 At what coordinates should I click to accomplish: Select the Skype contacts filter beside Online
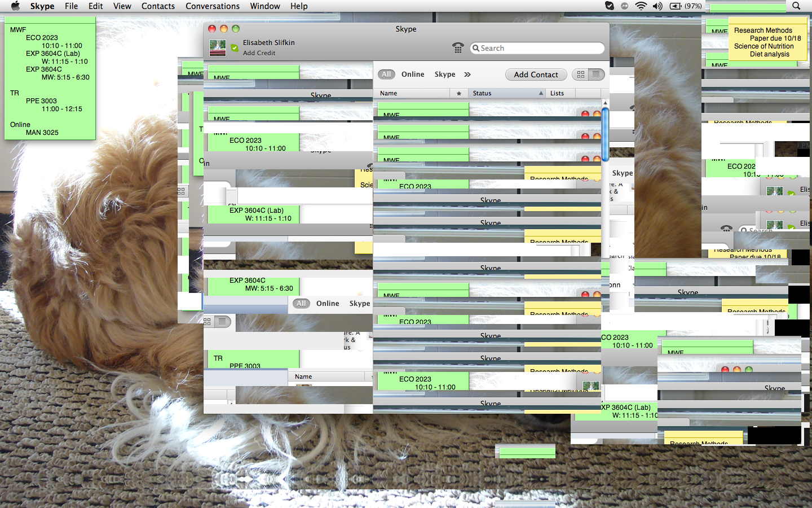[445, 75]
